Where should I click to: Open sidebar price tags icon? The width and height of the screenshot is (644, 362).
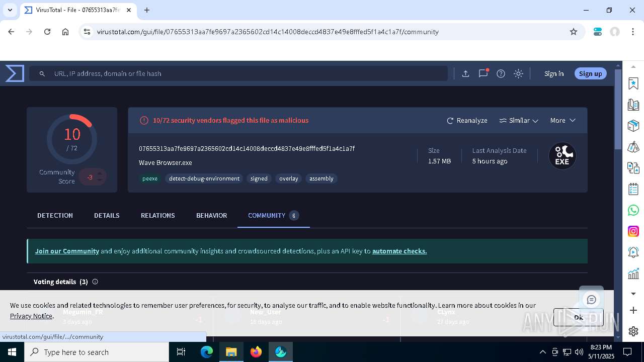coord(633,147)
